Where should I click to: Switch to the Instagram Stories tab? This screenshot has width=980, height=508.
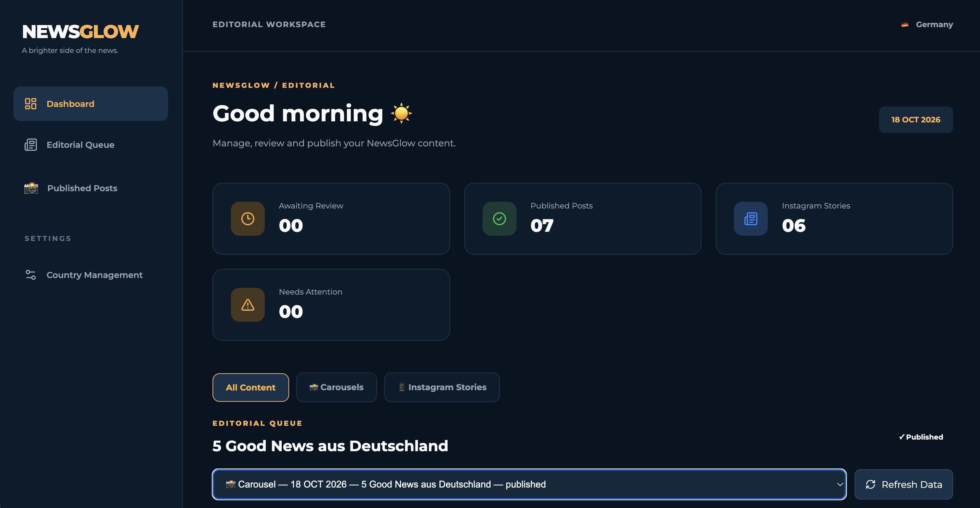[x=442, y=387]
